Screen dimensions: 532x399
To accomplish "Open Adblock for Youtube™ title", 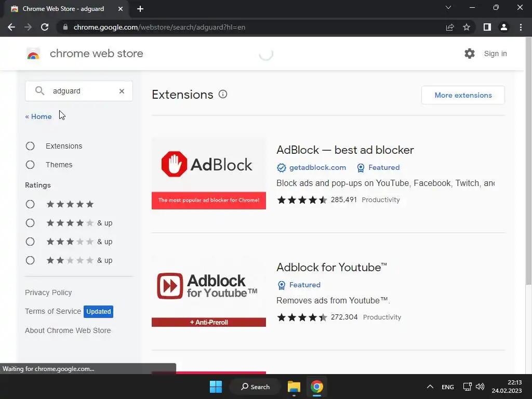I will (x=331, y=268).
